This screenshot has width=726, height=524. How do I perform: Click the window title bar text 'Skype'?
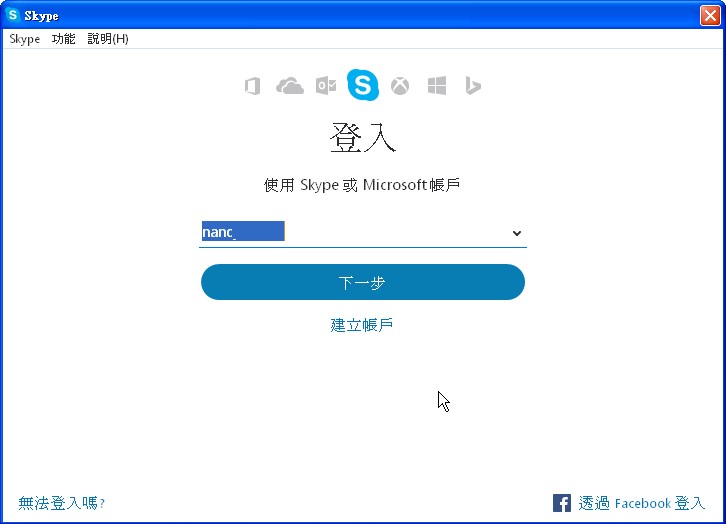point(42,16)
